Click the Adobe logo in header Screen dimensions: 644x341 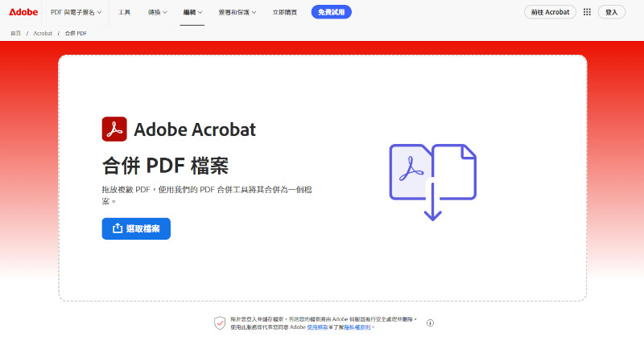pos(23,12)
